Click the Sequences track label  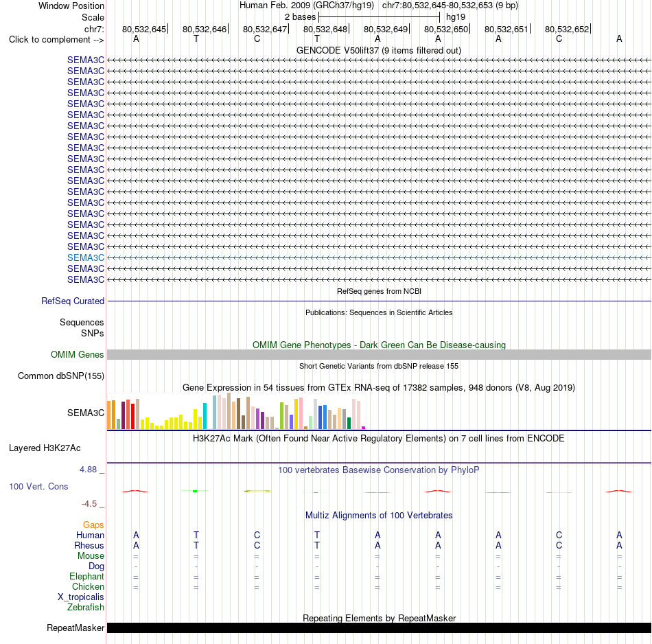[82, 323]
